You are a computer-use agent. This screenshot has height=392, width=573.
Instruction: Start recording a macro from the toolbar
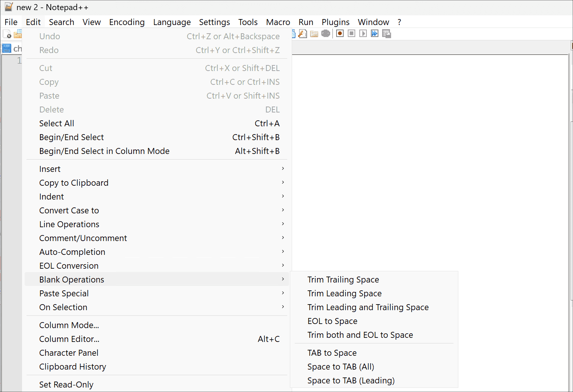point(340,33)
